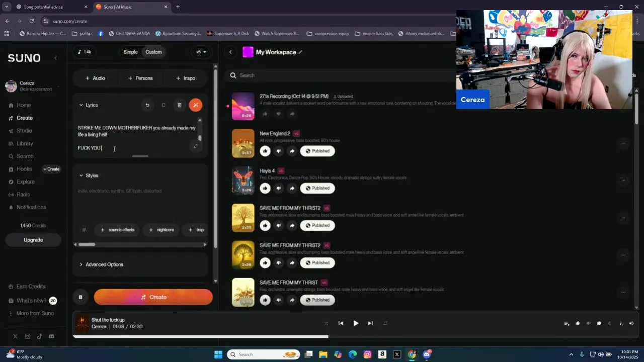Click the workspace Search field
Image resolution: width=644 pixels, height=362 pixels.
(342, 75)
